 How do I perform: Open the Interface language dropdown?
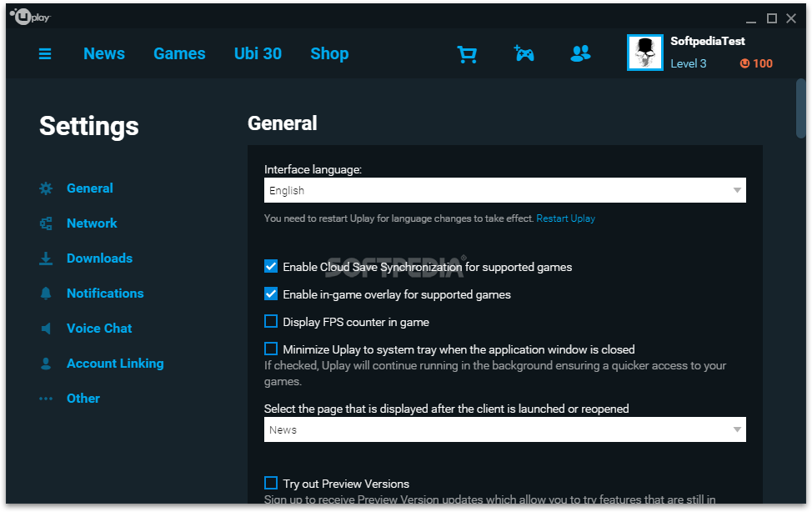(505, 190)
